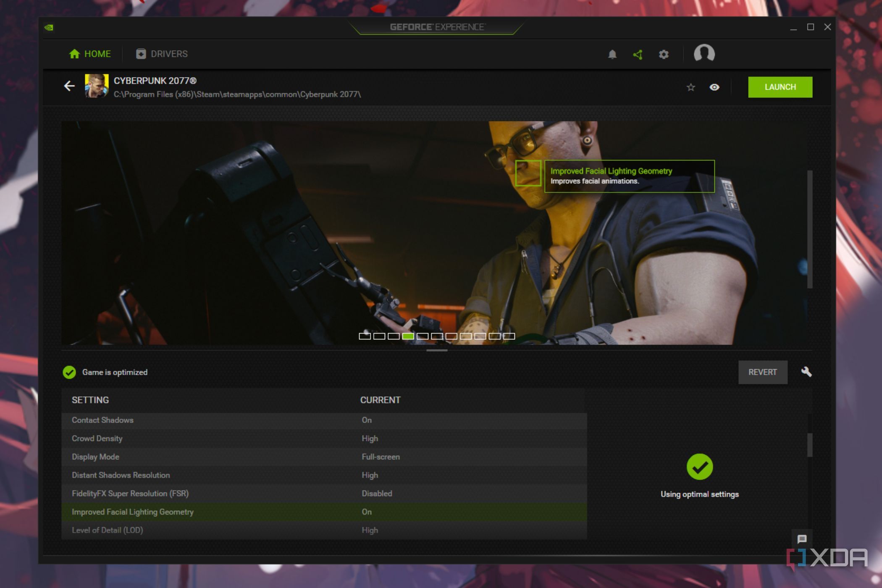The width and height of the screenshot is (882, 588).
Task: Click the CURRENT column header
Action: click(x=380, y=400)
